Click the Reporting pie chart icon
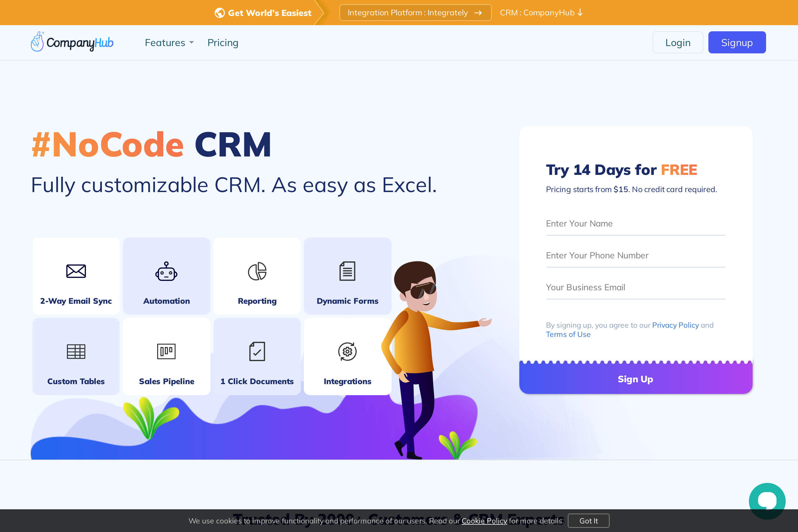 [x=257, y=271]
